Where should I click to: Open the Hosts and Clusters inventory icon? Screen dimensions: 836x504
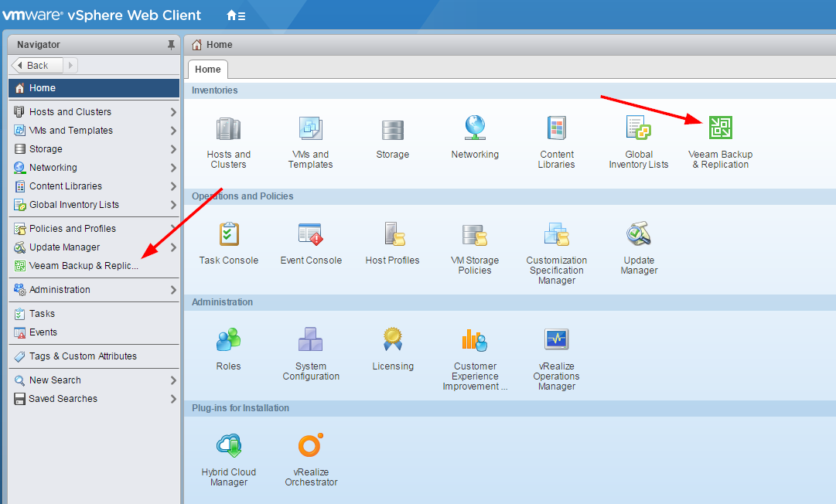pos(228,128)
